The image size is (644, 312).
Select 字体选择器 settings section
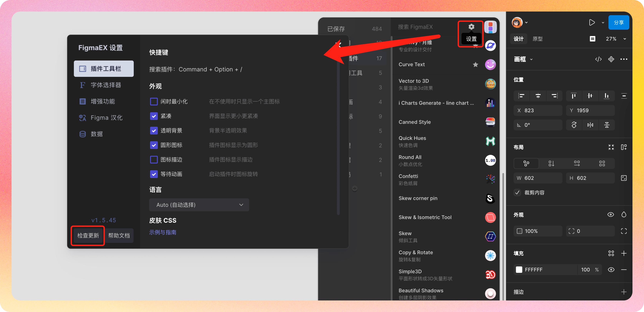pyautogui.click(x=104, y=85)
